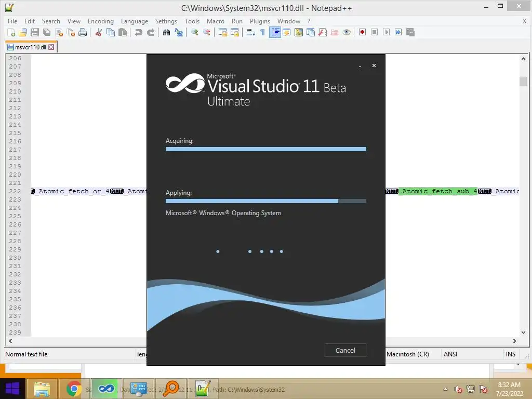Screen dimensions: 532x399
Task: Click the Save toolbar icon
Action: pyautogui.click(x=35, y=33)
